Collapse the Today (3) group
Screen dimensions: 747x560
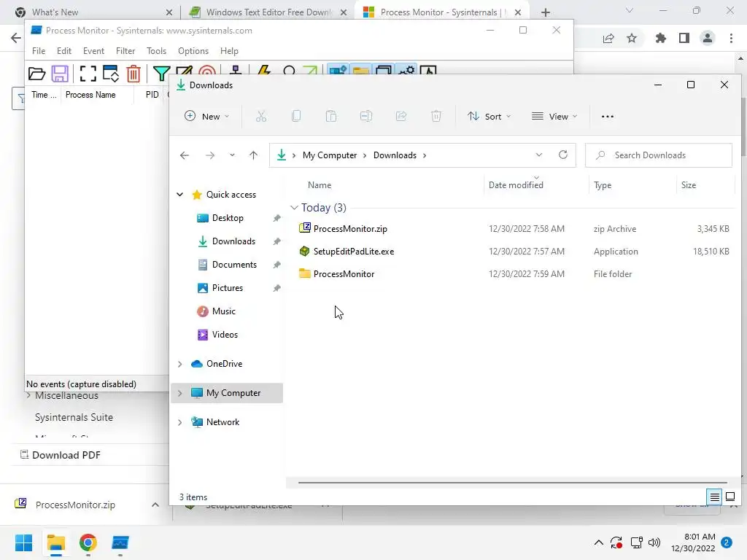pos(294,208)
